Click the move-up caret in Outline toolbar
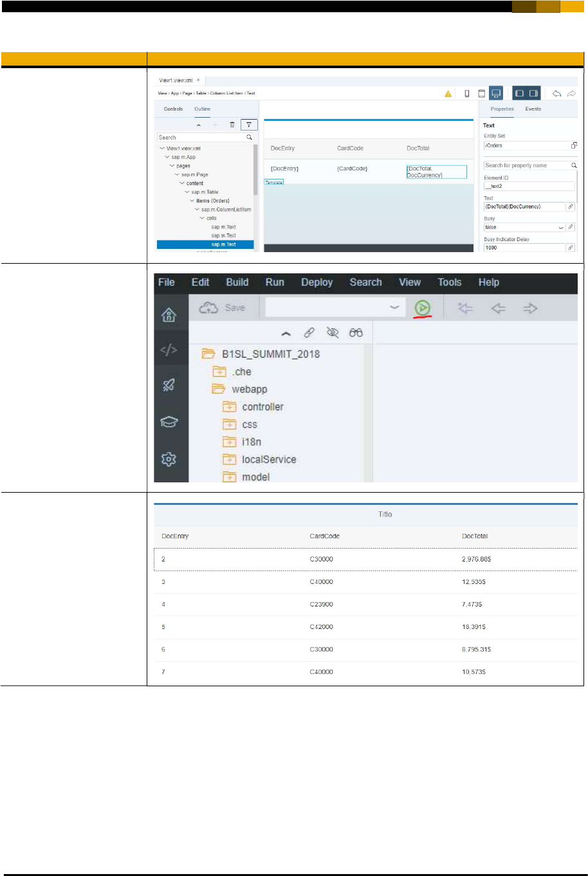Image resolution: width=588 pixels, height=876 pixels. click(199, 125)
